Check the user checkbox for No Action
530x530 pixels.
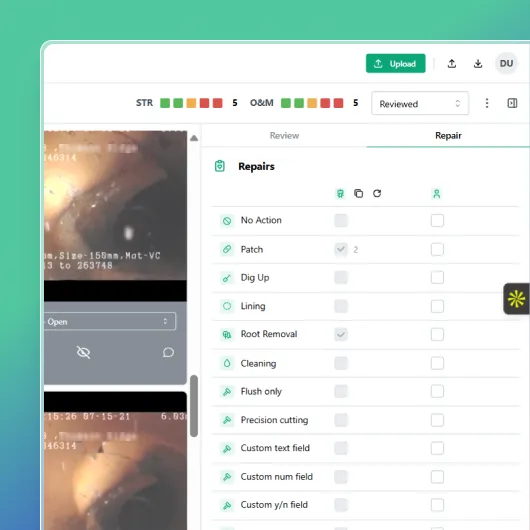point(437,220)
